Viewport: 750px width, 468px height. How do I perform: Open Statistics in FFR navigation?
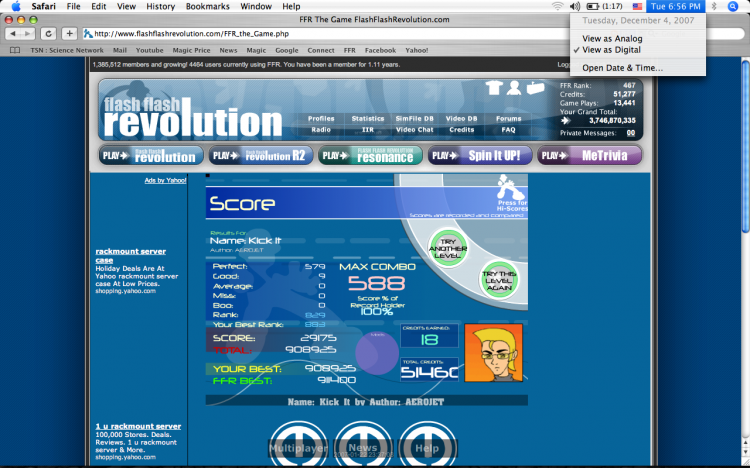pos(368,119)
